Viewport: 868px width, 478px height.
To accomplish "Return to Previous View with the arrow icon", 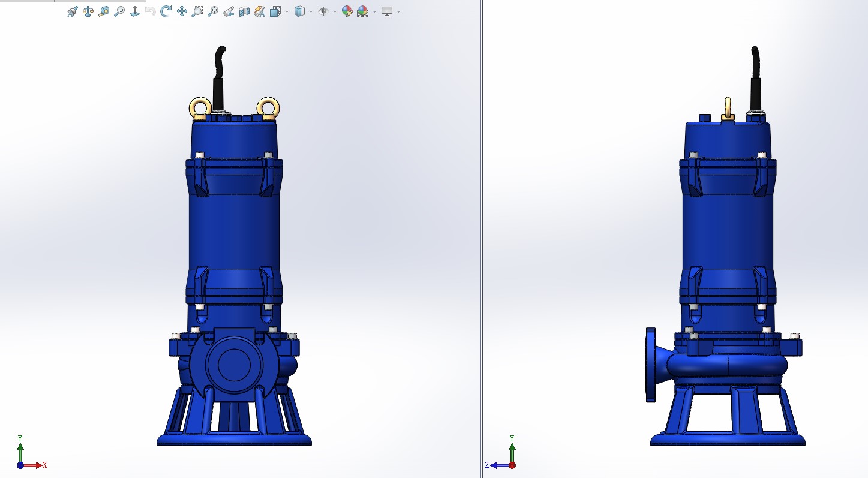I will (228, 11).
